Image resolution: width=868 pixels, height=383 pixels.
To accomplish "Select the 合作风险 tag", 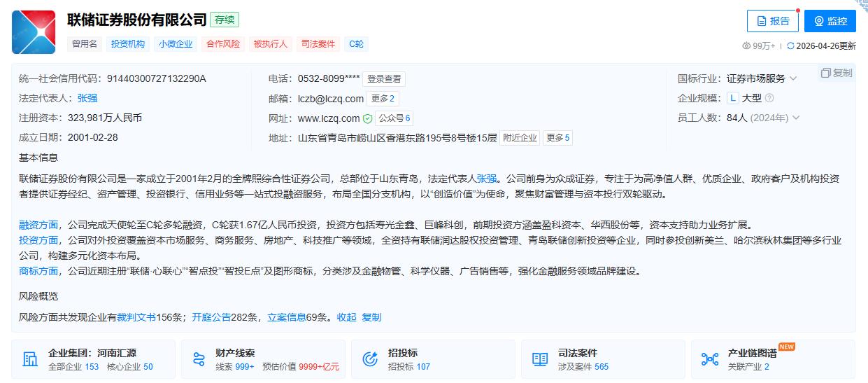I will (x=223, y=43).
